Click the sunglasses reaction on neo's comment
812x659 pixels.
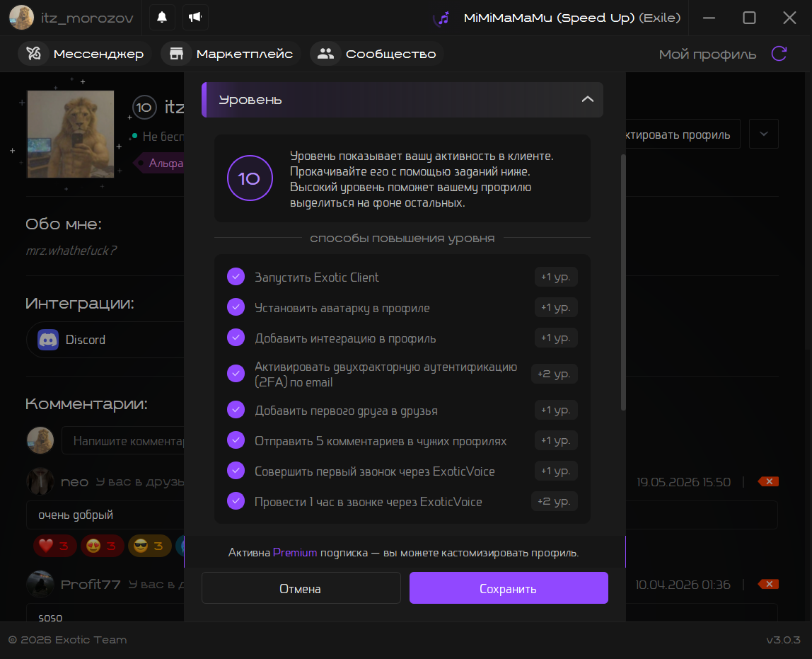click(x=150, y=546)
